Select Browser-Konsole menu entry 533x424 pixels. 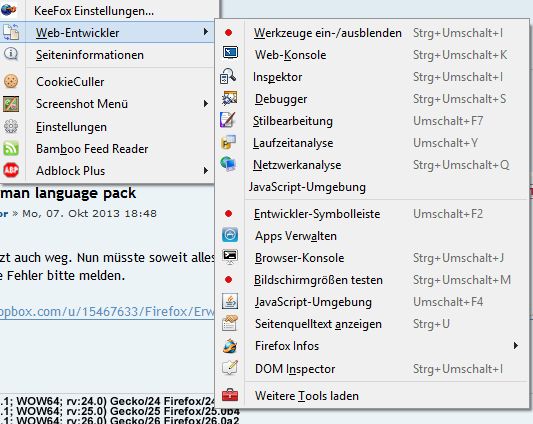point(372,258)
